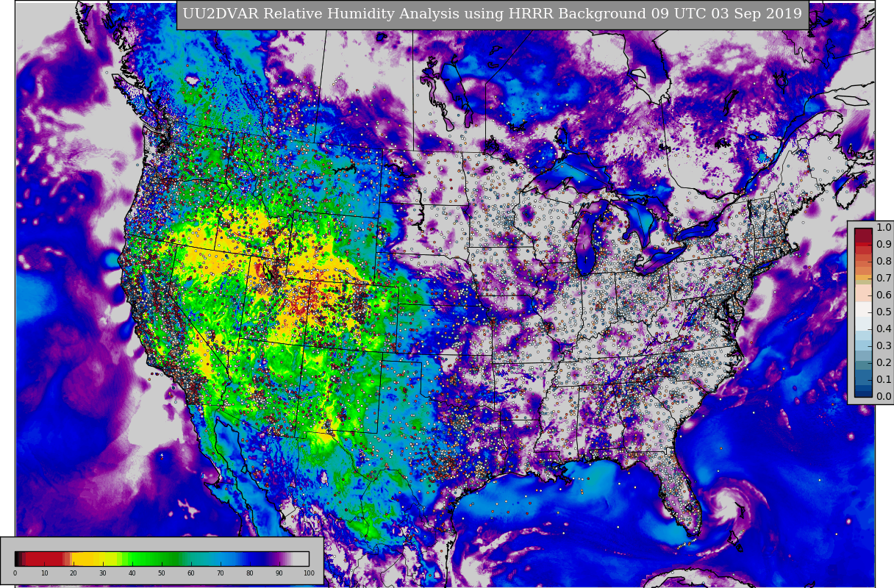894x588 pixels.
Task: Click the 50 tick label on humidity colorbar
Action: point(162,573)
